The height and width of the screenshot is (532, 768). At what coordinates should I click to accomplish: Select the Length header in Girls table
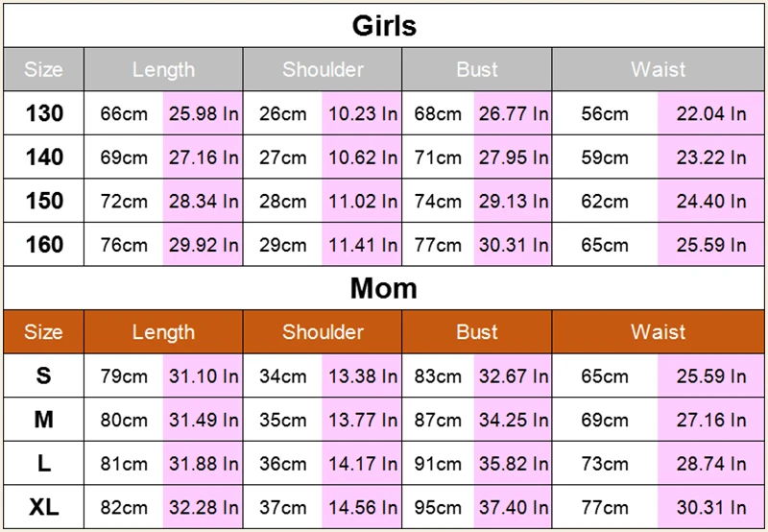163,69
